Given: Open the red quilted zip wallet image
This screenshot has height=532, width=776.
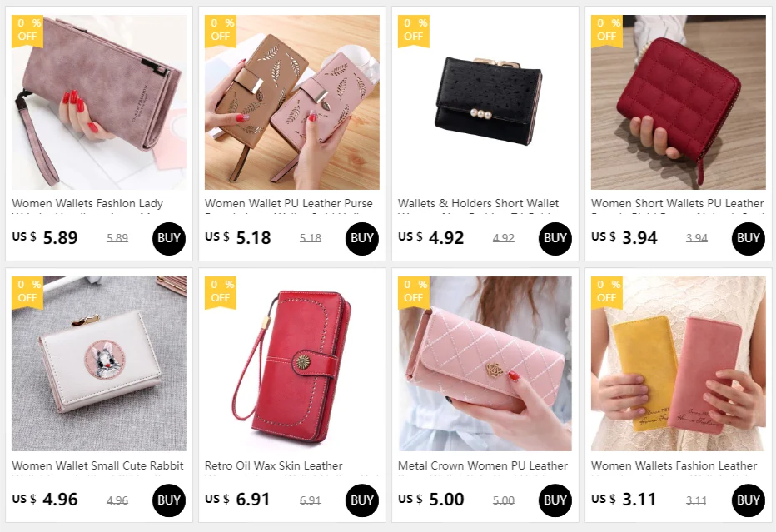Looking at the screenshot, I should 678,102.
